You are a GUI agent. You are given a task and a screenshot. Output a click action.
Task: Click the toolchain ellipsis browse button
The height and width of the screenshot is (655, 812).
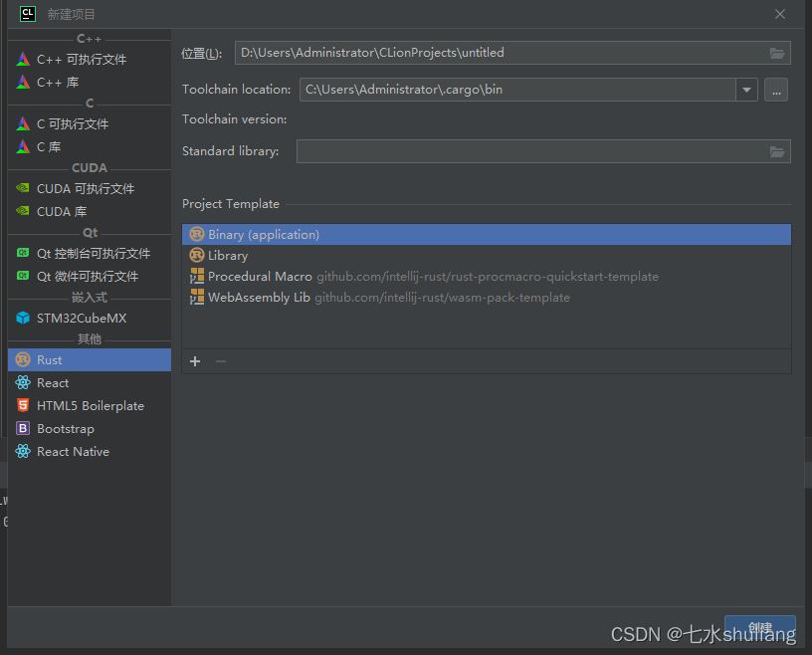pyautogui.click(x=776, y=91)
